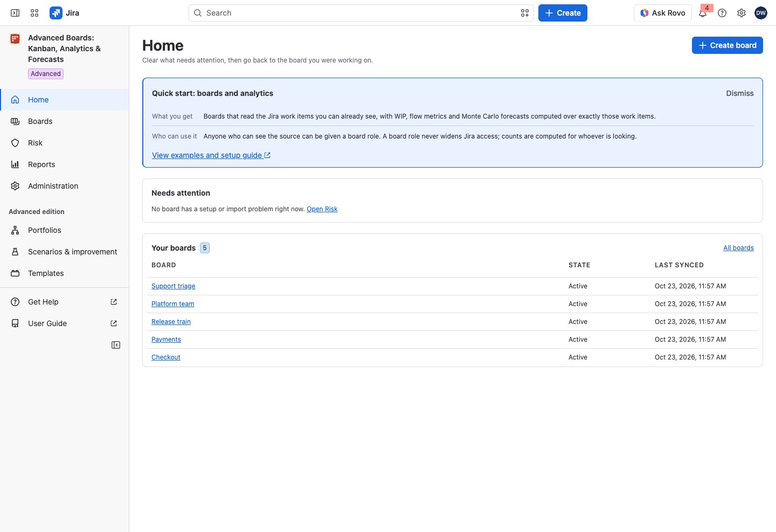
Task: Click the Create board button
Action: point(727,45)
